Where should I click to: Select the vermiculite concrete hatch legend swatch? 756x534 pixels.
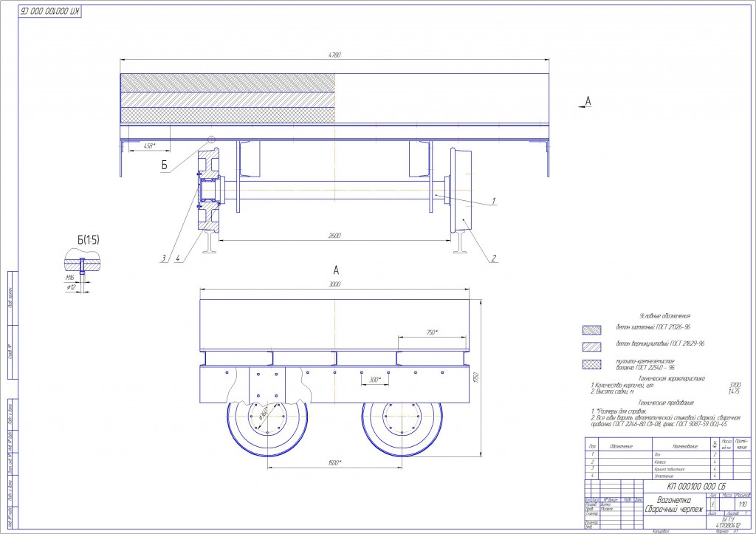point(591,347)
